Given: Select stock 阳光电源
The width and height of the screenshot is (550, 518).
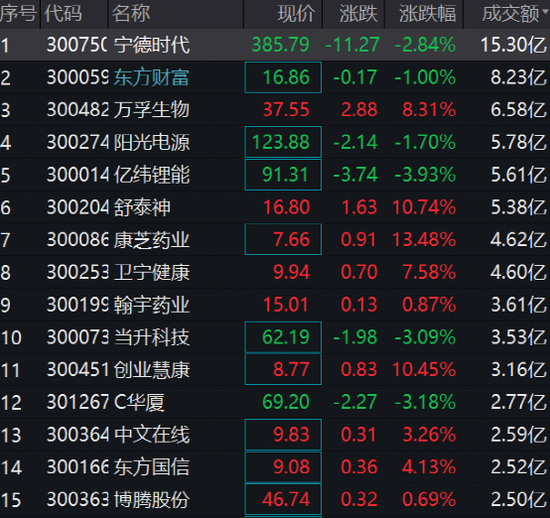Looking at the screenshot, I should (152, 142).
